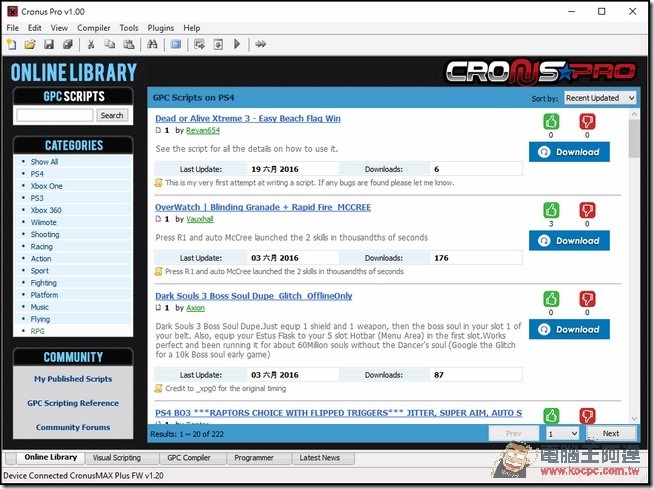Viewport: 654px width, 489px height.
Task: Select the Xbox One category
Action: tap(46, 186)
